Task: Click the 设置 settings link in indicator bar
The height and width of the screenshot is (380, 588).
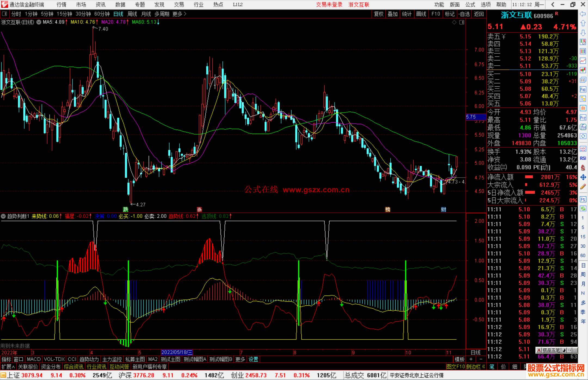Action: [x=253, y=359]
